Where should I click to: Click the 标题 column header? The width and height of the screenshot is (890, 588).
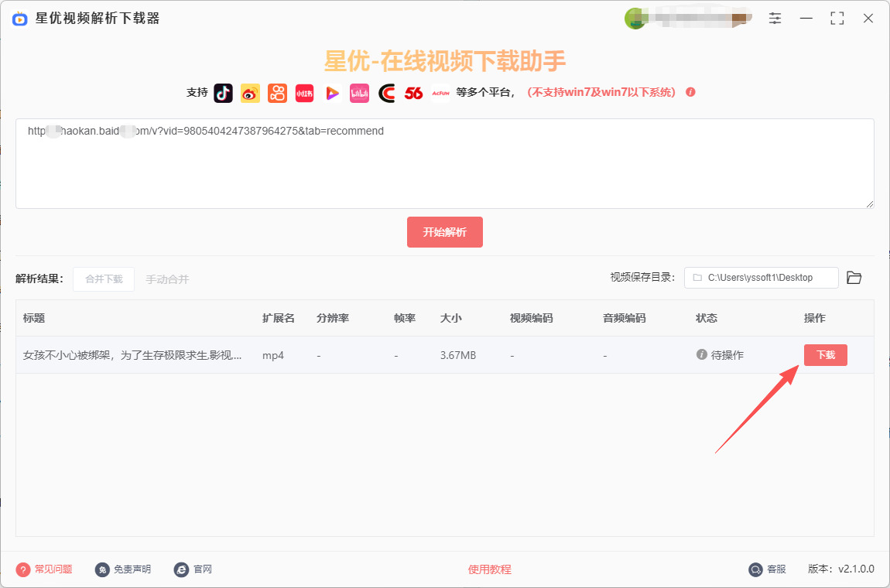point(34,319)
